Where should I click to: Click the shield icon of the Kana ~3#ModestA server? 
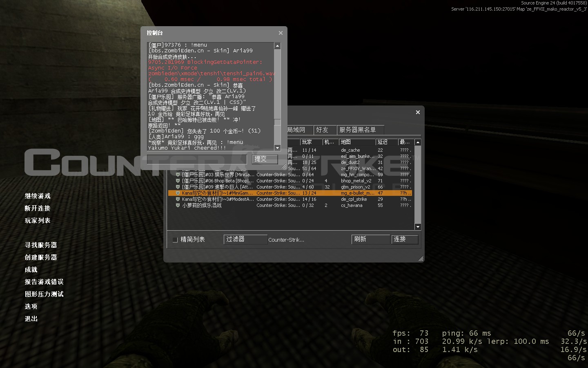(178, 199)
